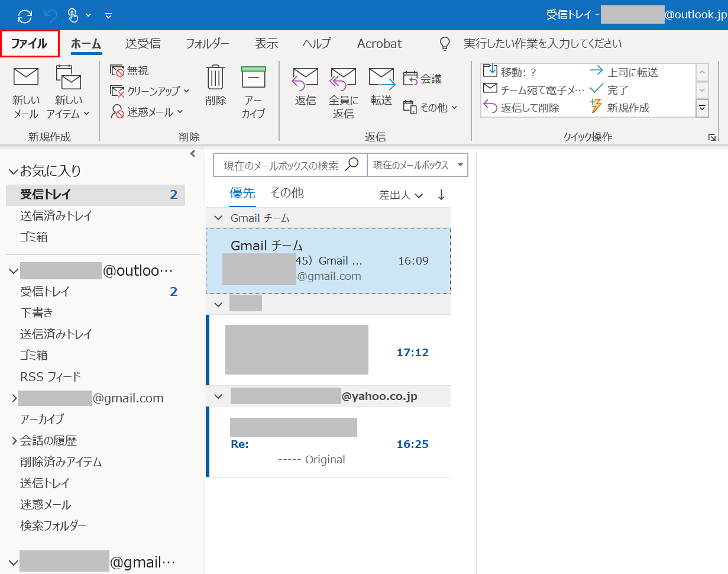Image resolution: width=728 pixels, height=574 pixels.
Task: Open the 送受信 tab
Action: coord(143,44)
